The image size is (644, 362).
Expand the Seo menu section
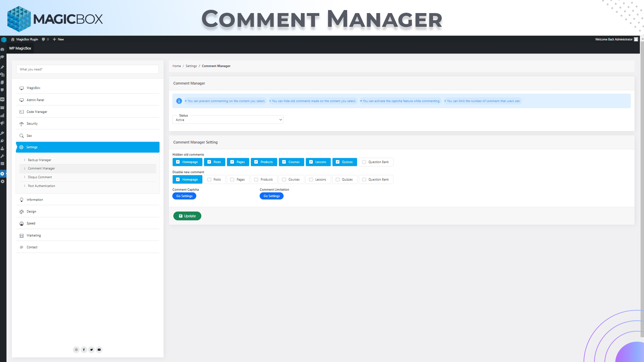click(88, 136)
